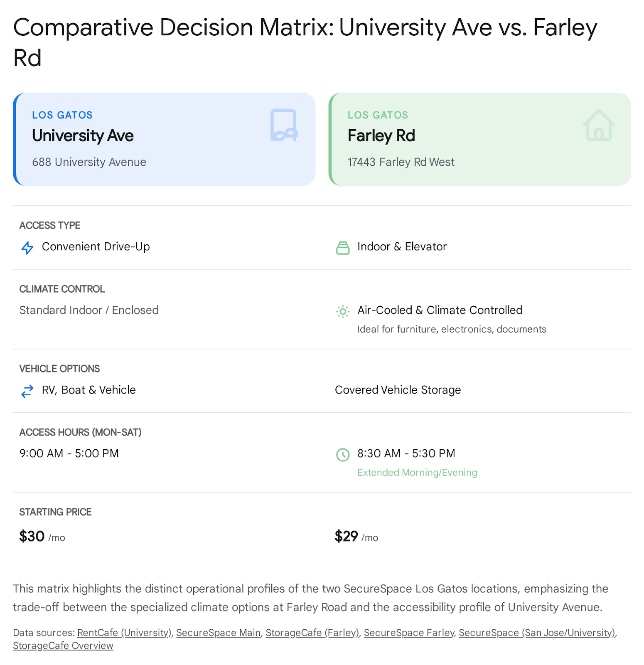Click the $30 /mo starting price
Image resolution: width=644 pixels, height=665 pixels.
point(42,537)
